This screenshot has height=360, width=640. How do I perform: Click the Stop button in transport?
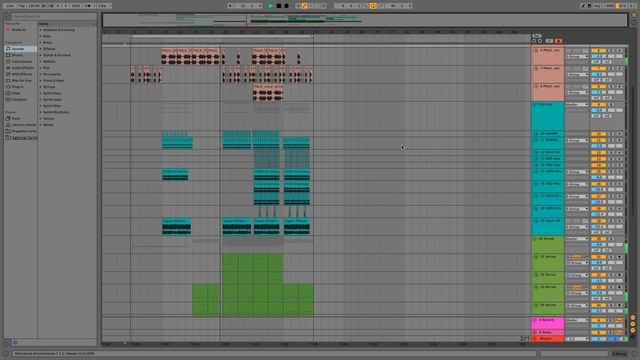click(x=279, y=6)
